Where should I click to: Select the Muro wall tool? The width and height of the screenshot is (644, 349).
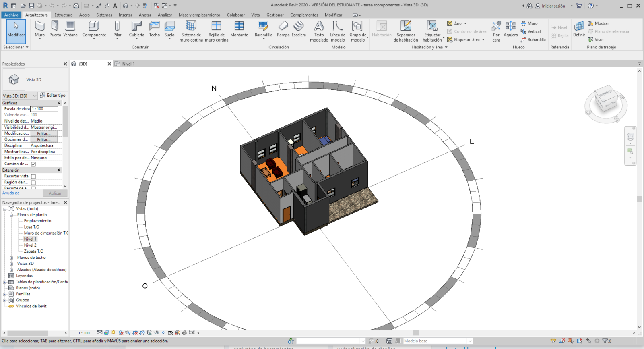tap(39, 29)
